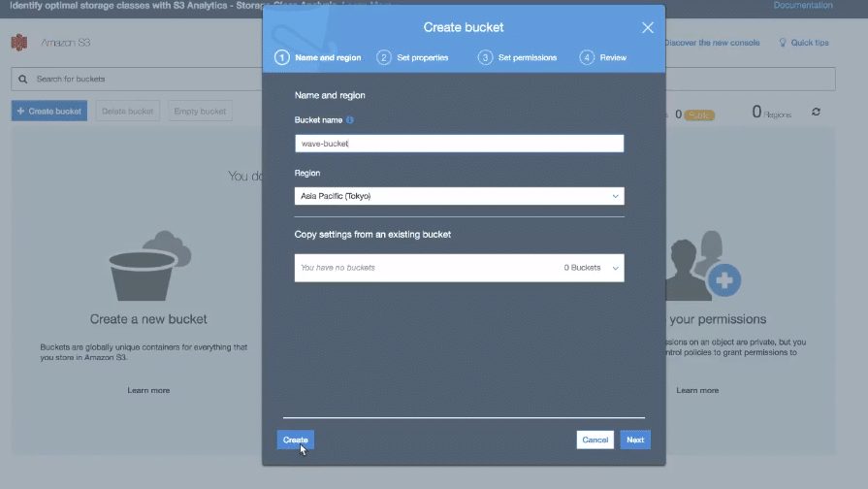The image size is (868, 489).
Task: Click the Create button in dialog
Action: 295,440
